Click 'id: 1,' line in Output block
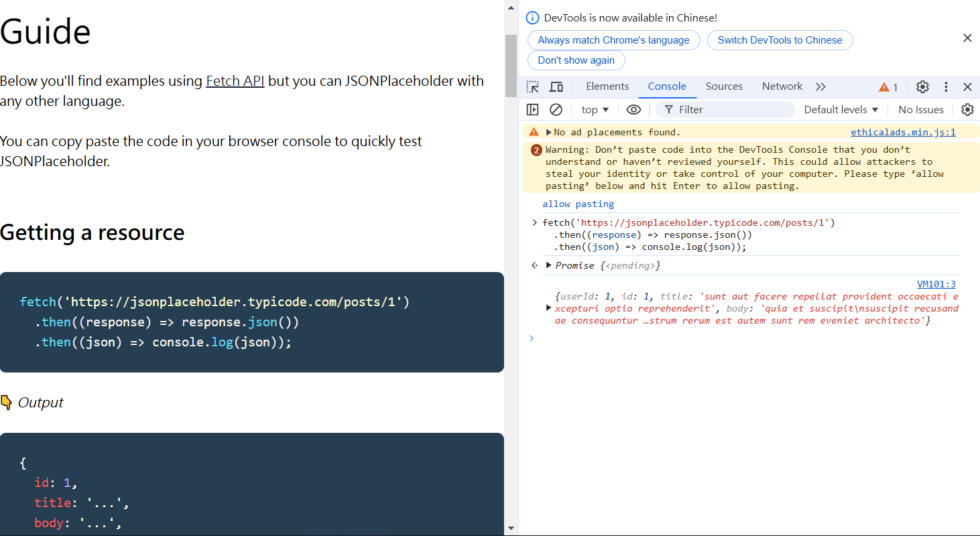Viewport: 980px width, 536px height. click(56, 483)
